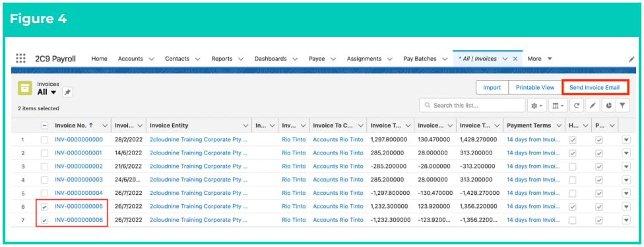The width and height of the screenshot is (644, 247).
Task: Go to the Home tab
Action: [x=100, y=59]
